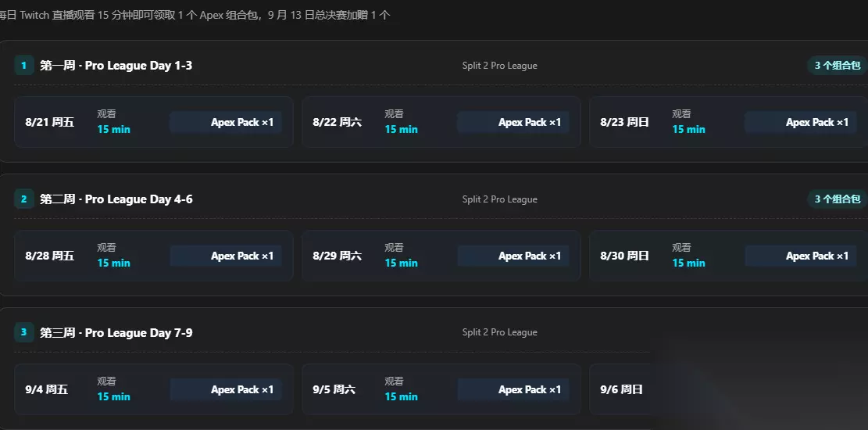The height and width of the screenshot is (430, 868).
Task: Click the 15 min watch time on 8/21
Action: [x=114, y=129]
